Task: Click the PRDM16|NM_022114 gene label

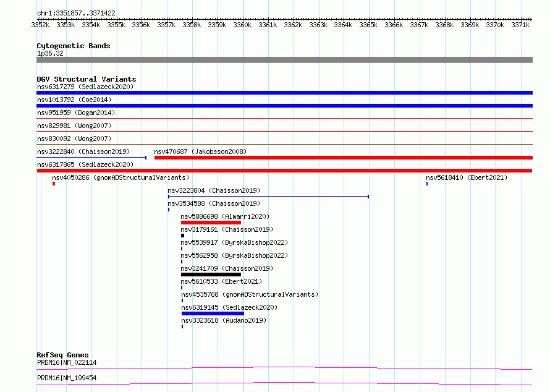Action: coord(67,362)
